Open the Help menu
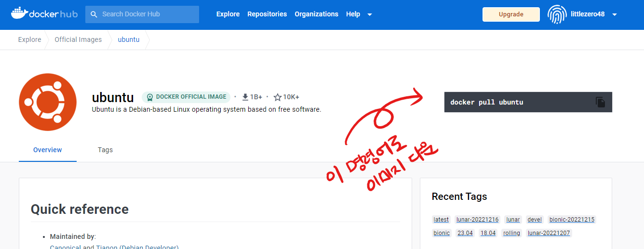The image size is (644, 249). coord(353,14)
